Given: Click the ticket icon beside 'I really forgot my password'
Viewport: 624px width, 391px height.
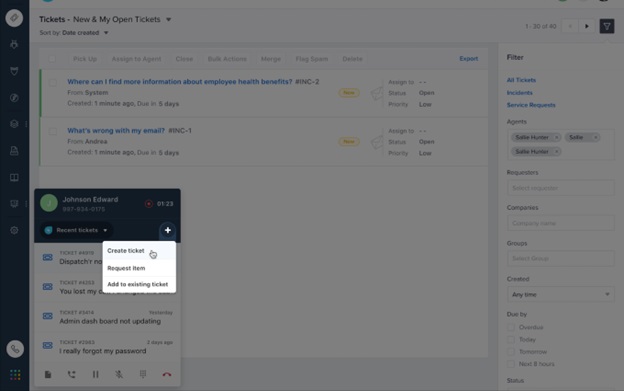Looking at the screenshot, I should point(48,346).
